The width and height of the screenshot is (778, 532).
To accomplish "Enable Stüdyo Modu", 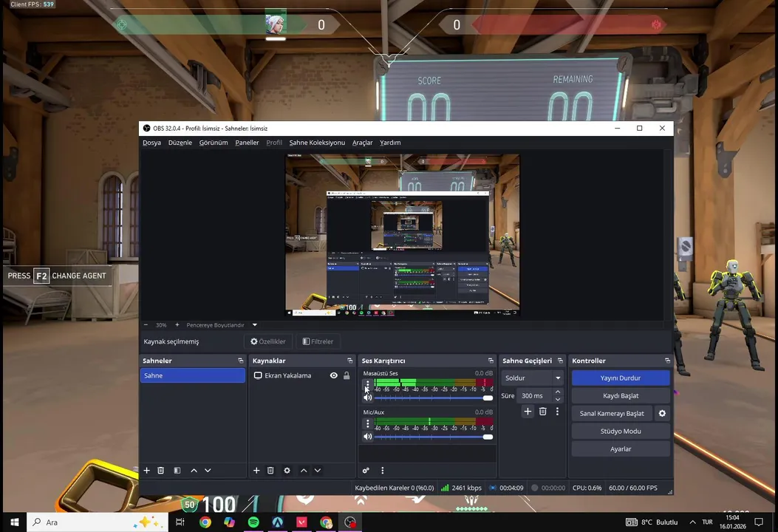I will pyautogui.click(x=620, y=432).
